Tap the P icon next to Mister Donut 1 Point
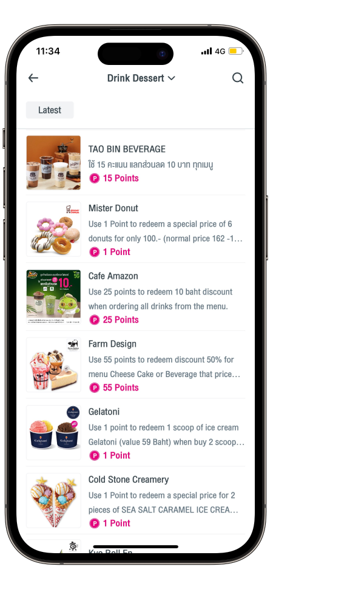Image resolution: width=364 pixels, height=589 pixels. tap(95, 252)
